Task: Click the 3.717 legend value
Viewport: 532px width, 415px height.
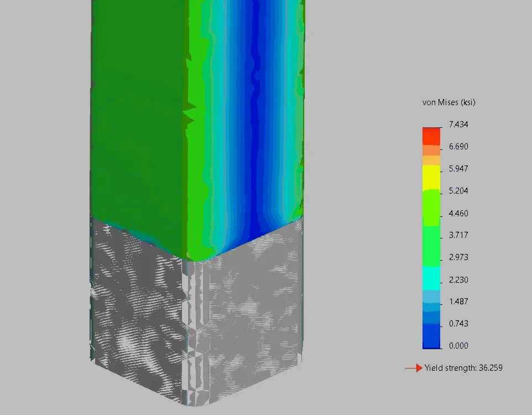Action: [x=458, y=235]
